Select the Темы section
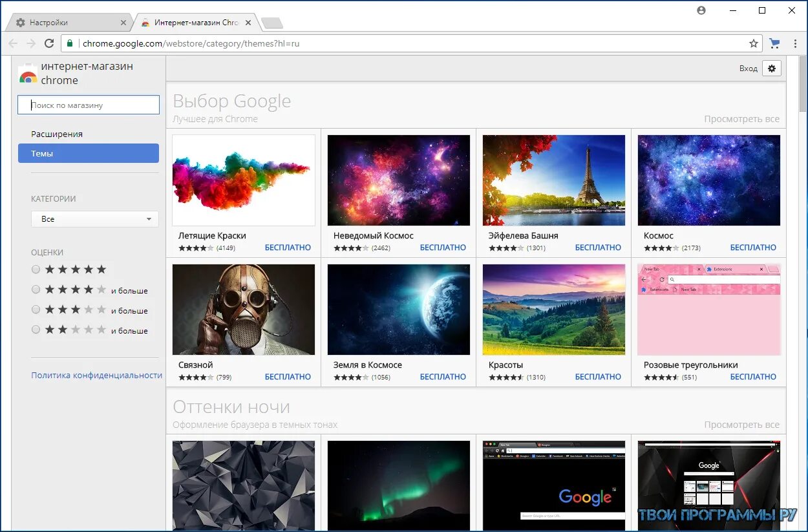 pyautogui.click(x=89, y=153)
